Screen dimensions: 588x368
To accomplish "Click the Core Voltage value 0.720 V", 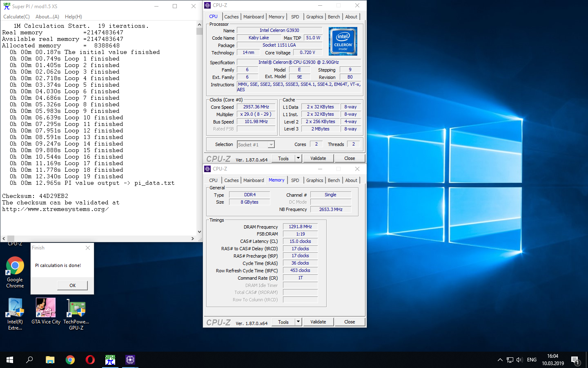I will coord(307,52).
